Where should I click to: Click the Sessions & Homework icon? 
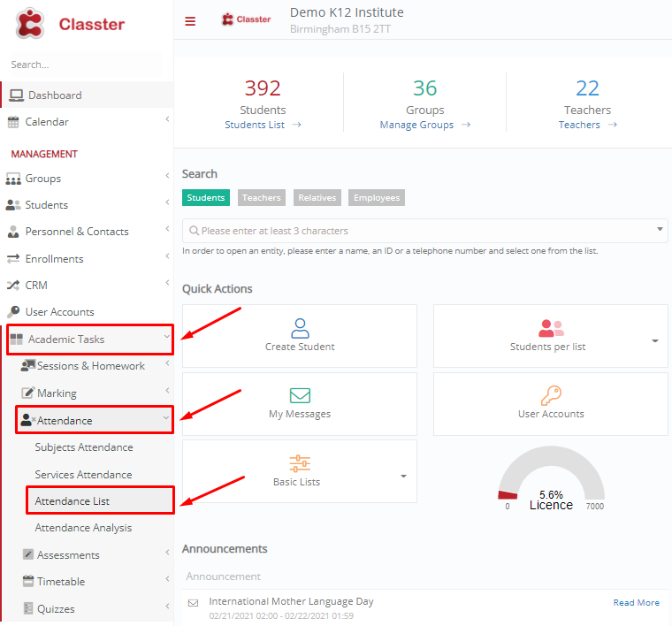tap(28, 365)
